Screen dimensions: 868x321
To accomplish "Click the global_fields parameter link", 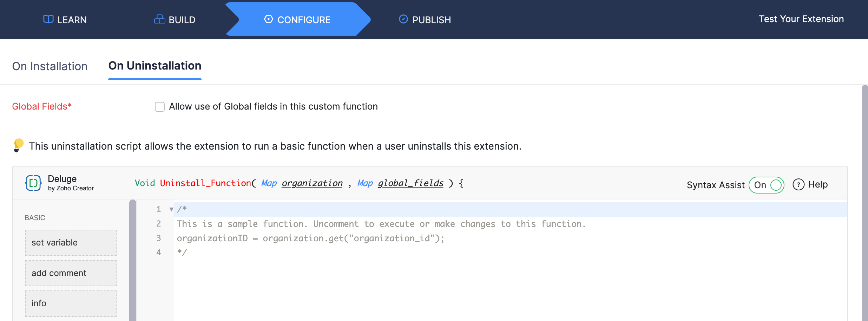I will (x=410, y=183).
